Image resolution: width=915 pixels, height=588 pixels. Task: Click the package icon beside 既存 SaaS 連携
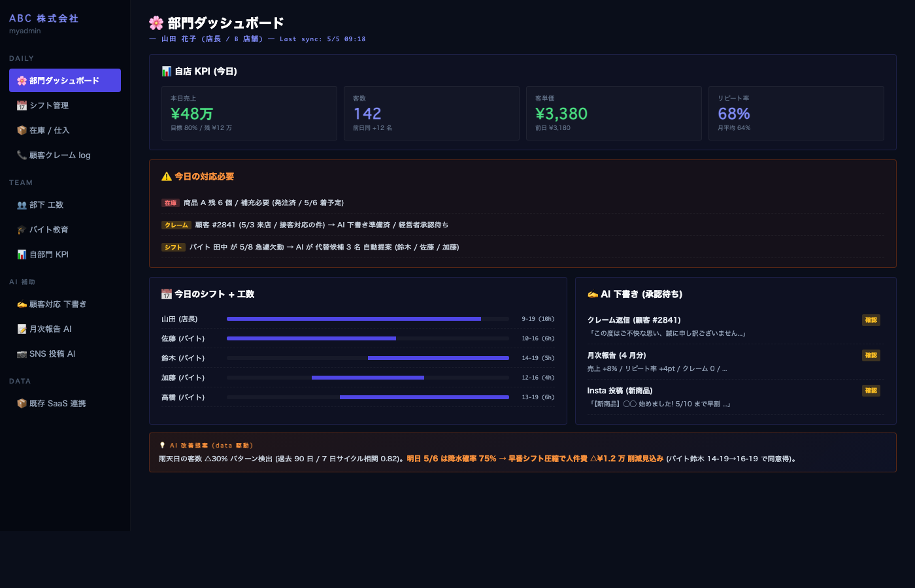[22, 403]
